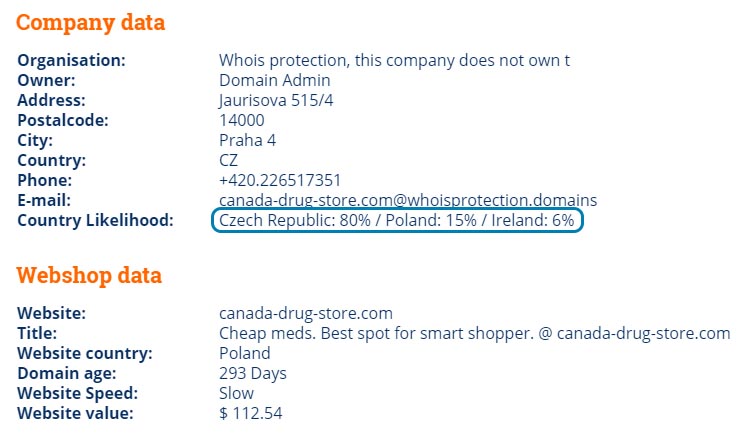This screenshot has width=745, height=435.
Task: Click the Website Speed label
Action: pyautogui.click(x=77, y=394)
